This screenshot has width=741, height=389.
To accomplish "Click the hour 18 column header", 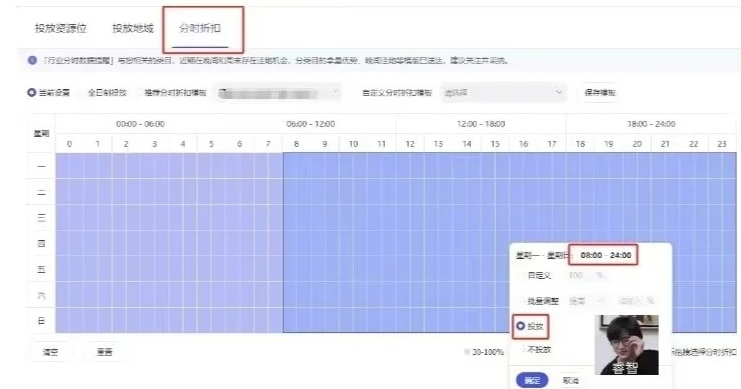I will click(580, 144).
